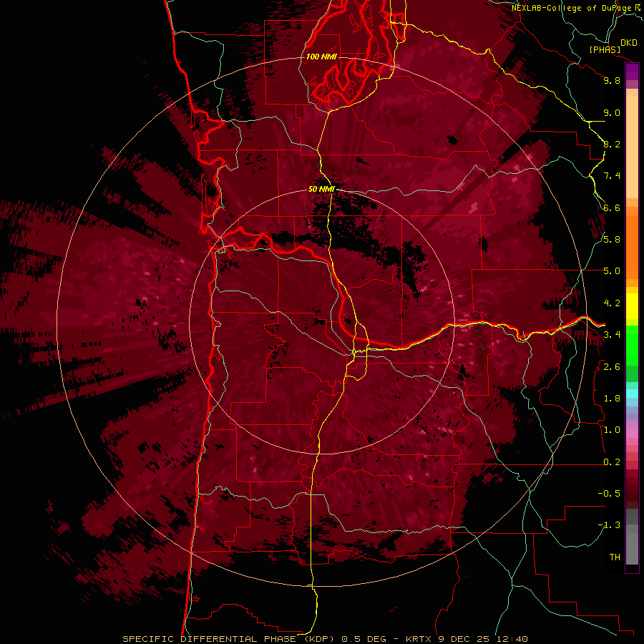This screenshot has width=644, height=644.
Task: Click the 12:40 time stamp
Action: click(x=512, y=639)
